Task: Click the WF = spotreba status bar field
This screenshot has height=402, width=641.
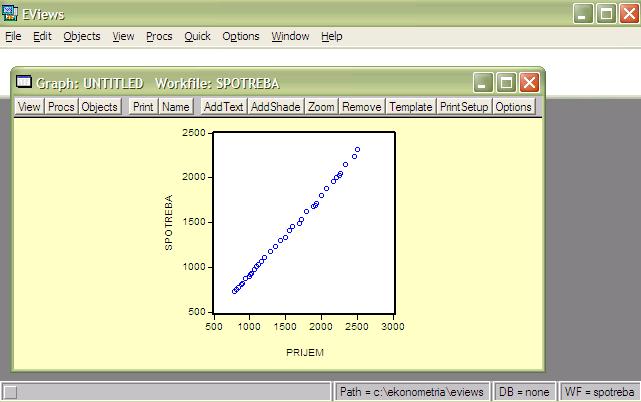Action: click(599, 392)
